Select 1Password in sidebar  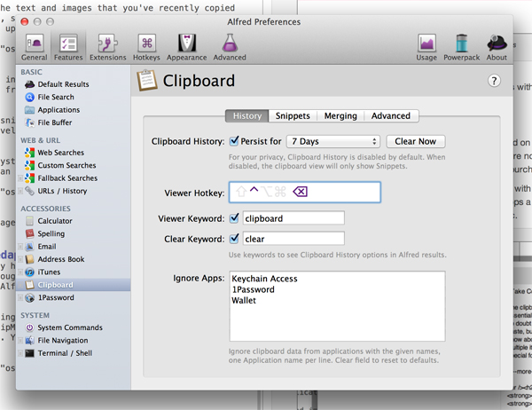tap(49, 297)
